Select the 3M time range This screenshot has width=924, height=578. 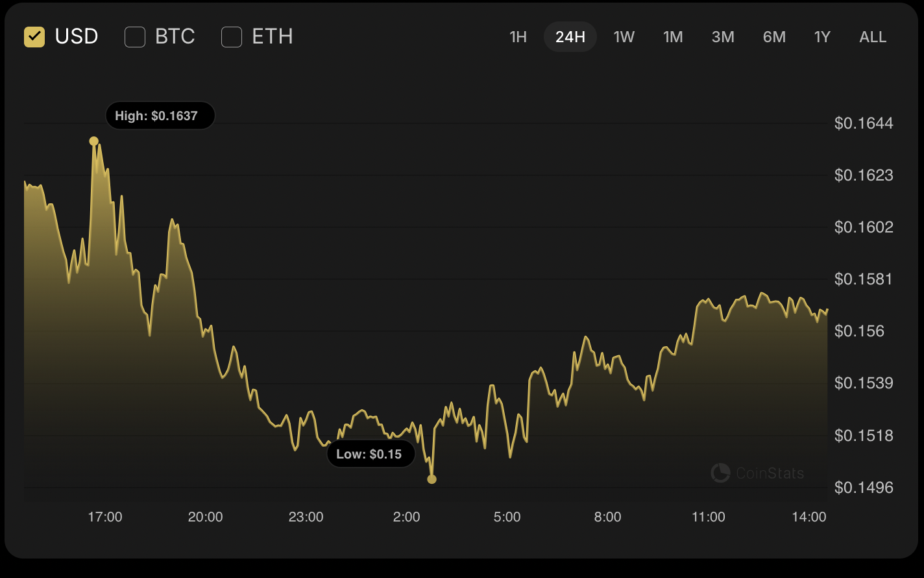coord(723,37)
